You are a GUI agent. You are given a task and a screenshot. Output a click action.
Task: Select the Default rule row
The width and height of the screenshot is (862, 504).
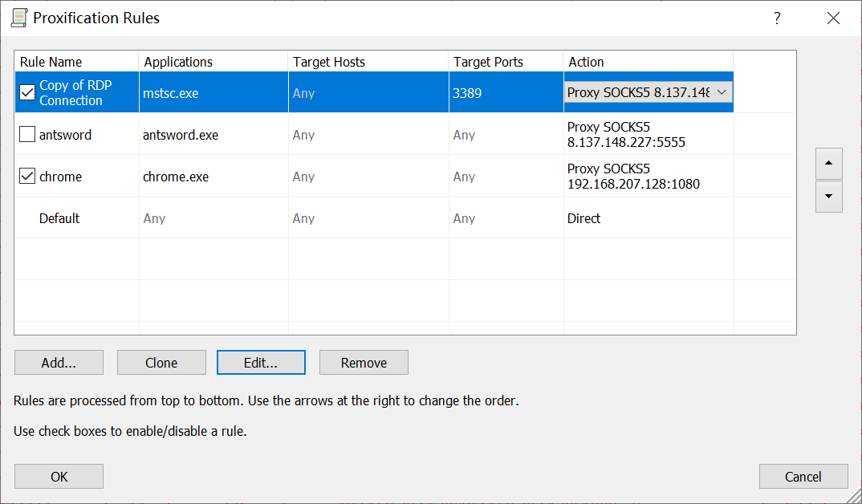60,218
